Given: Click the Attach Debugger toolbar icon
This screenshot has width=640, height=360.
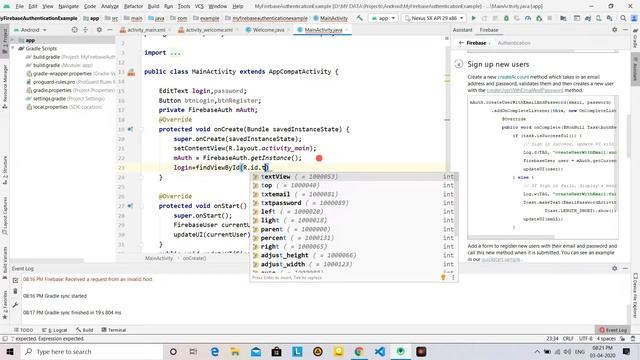Looking at the screenshot, I should [539, 18].
